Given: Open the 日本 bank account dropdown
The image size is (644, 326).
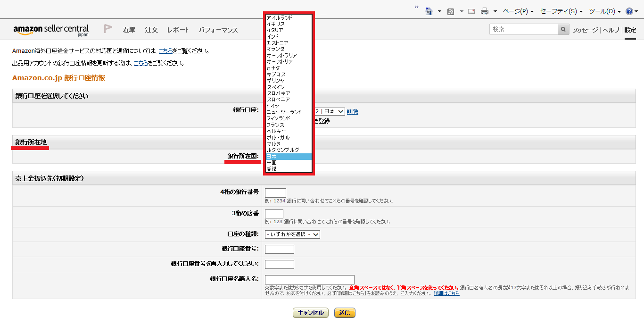Looking at the screenshot, I should click(329, 111).
